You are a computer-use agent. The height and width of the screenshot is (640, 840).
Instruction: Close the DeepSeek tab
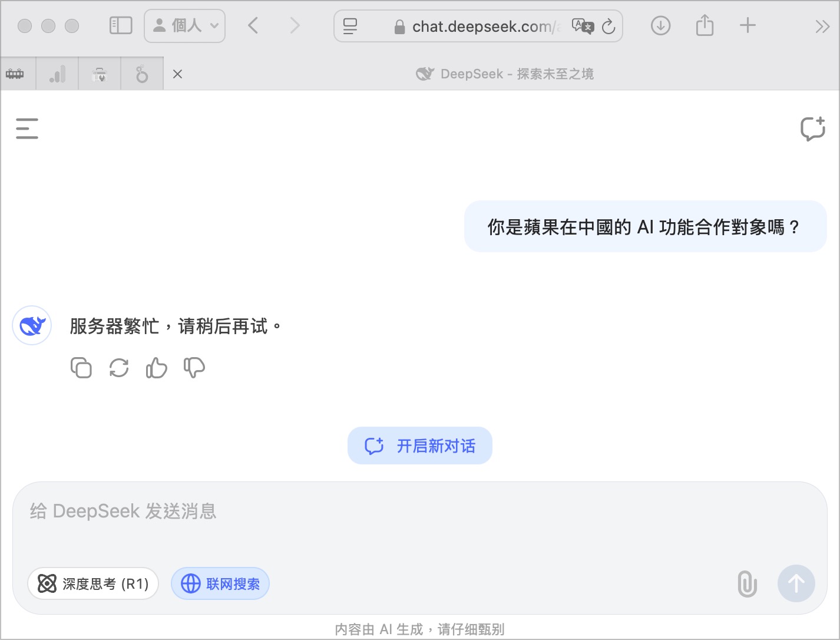click(x=177, y=74)
